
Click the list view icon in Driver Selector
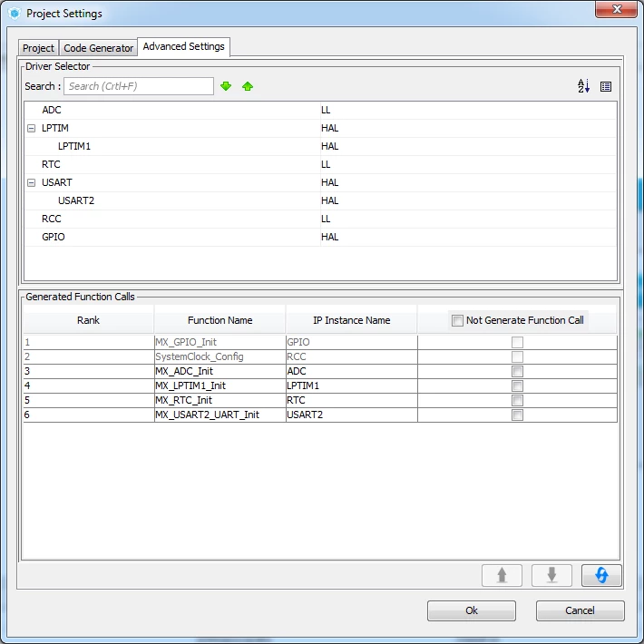point(606,87)
